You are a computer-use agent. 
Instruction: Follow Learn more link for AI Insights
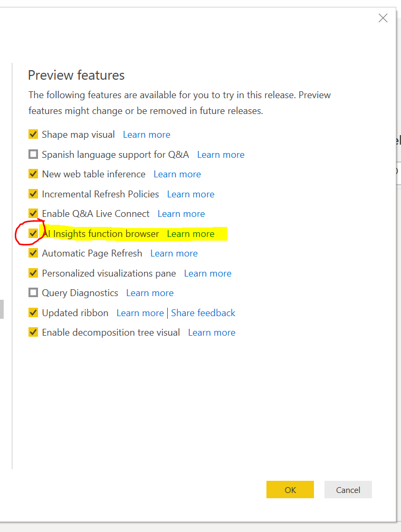[x=190, y=234]
